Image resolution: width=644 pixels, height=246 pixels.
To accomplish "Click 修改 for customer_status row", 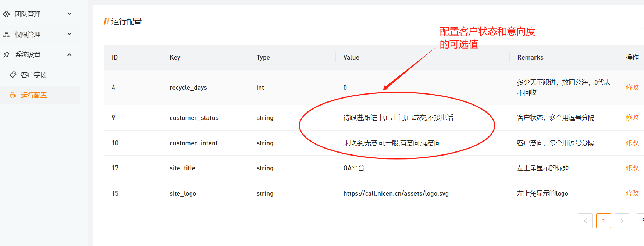I will pos(632,117).
